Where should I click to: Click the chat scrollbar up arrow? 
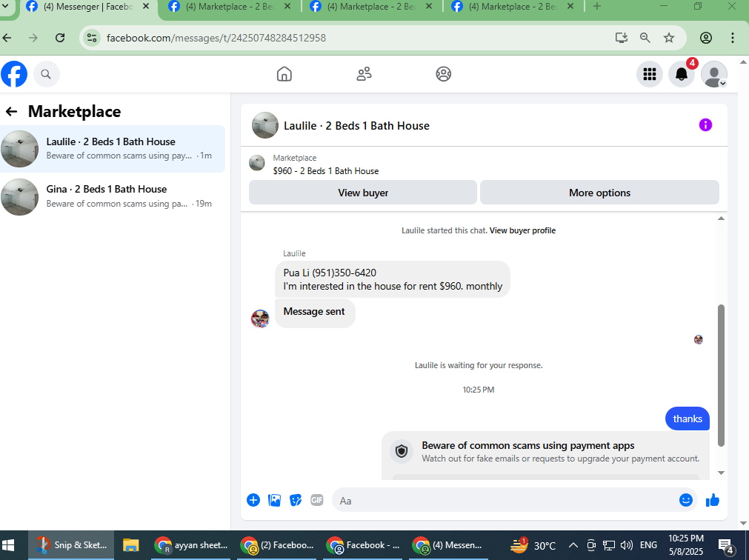pyautogui.click(x=721, y=219)
